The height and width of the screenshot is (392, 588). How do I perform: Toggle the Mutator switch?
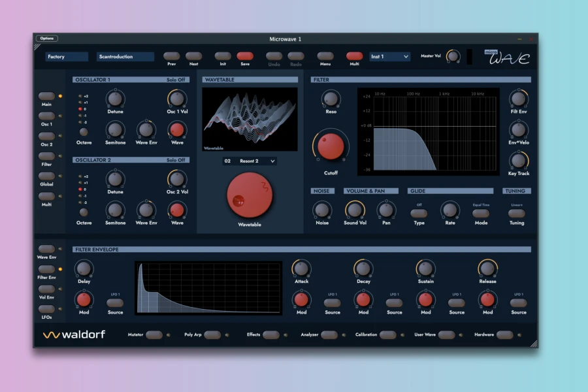154,335
